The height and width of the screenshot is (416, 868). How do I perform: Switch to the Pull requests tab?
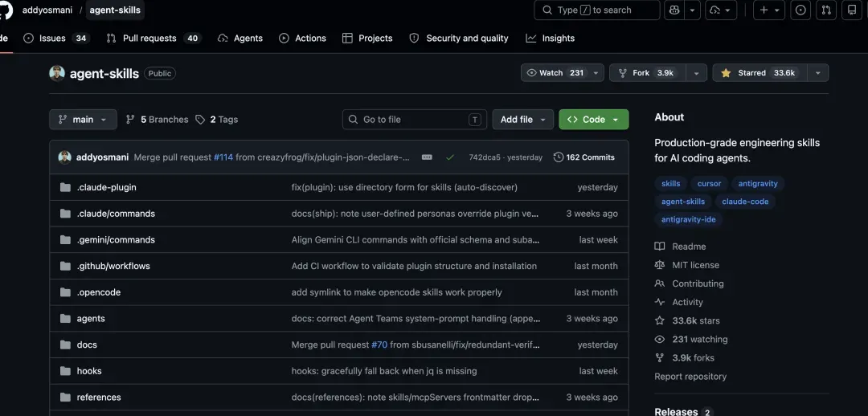(154, 39)
